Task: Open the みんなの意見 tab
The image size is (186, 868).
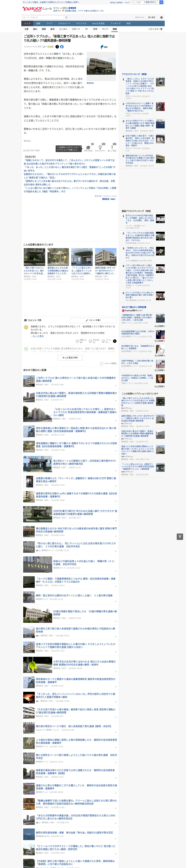Action: (x=98, y=23)
